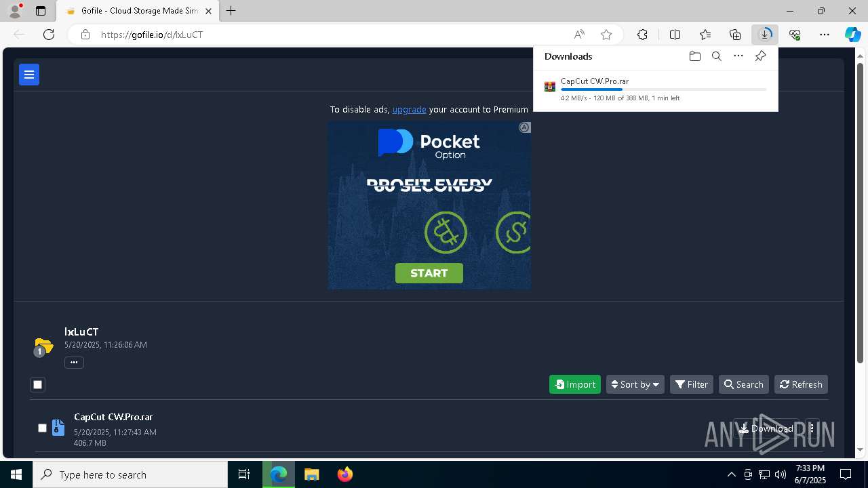Open the notification center icon
868x488 pixels.
tap(846, 474)
